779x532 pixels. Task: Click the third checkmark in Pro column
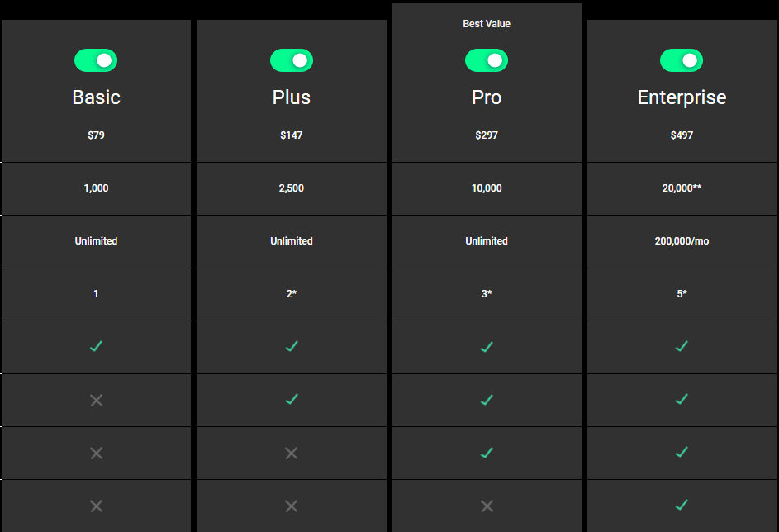pos(487,453)
